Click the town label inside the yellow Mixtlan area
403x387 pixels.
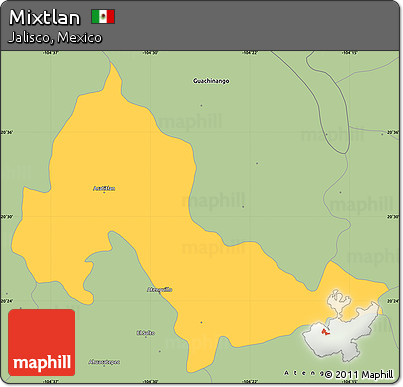[x=104, y=188]
